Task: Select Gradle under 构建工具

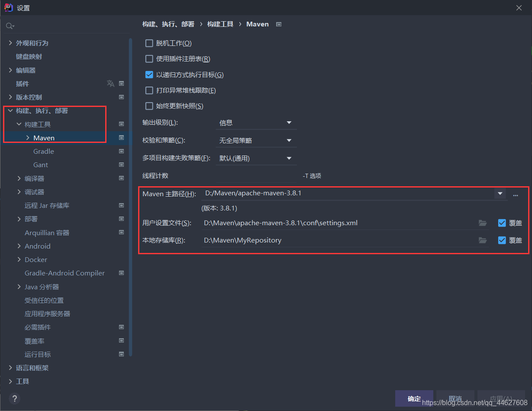Action: coord(44,151)
